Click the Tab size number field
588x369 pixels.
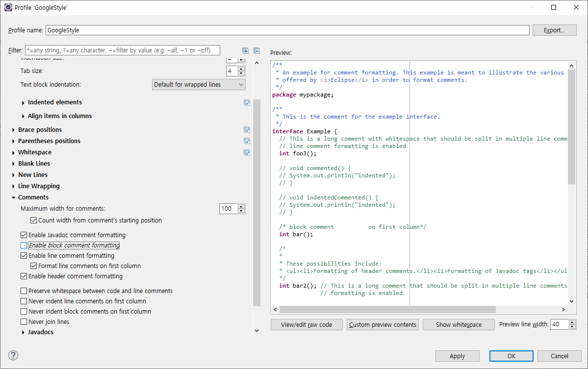point(232,71)
